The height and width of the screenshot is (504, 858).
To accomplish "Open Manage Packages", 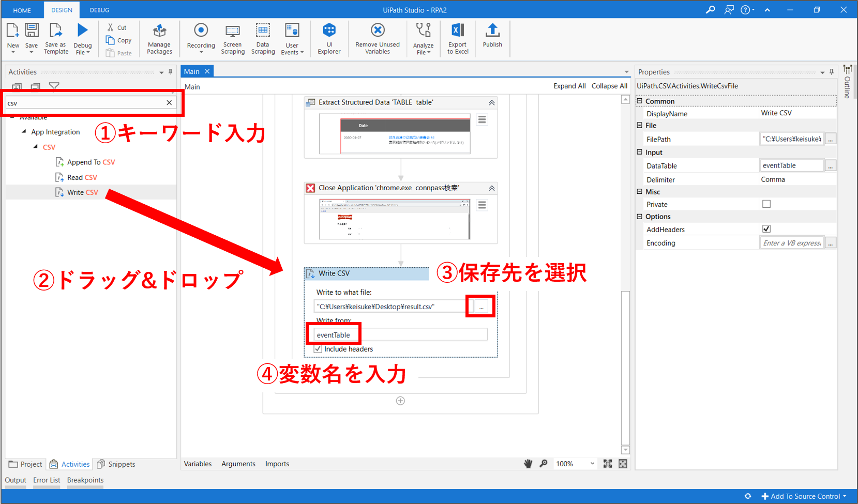I will 159,39.
